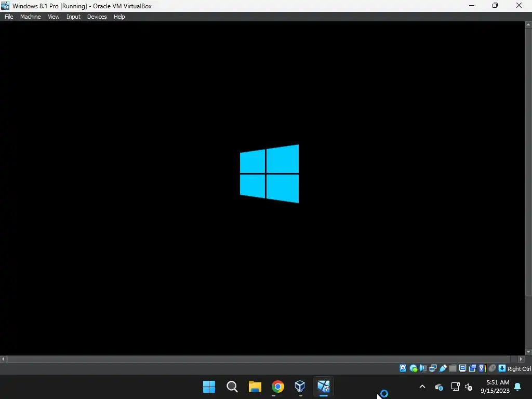Click the Right Ctrl host key label
532x399 pixels.
pyautogui.click(x=519, y=369)
